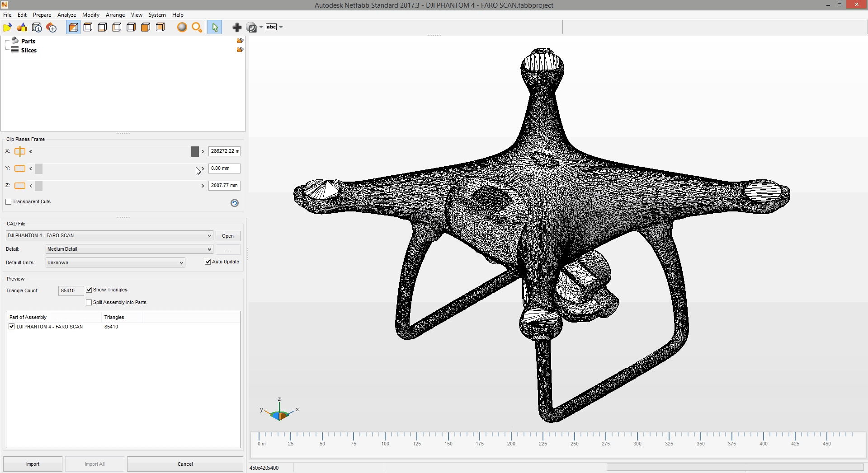Image resolution: width=868 pixels, height=473 pixels.
Task: Switch to the bottom view cube icon
Action: click(102, 28)
